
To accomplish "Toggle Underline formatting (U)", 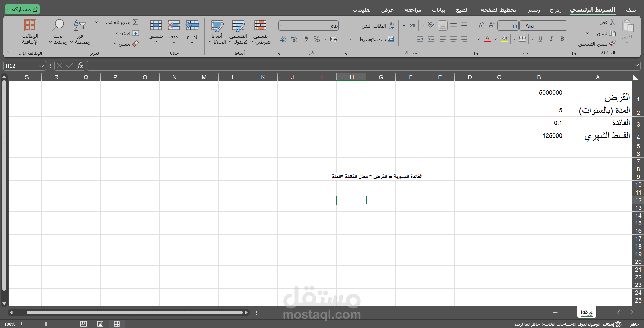I will (540, 39).
